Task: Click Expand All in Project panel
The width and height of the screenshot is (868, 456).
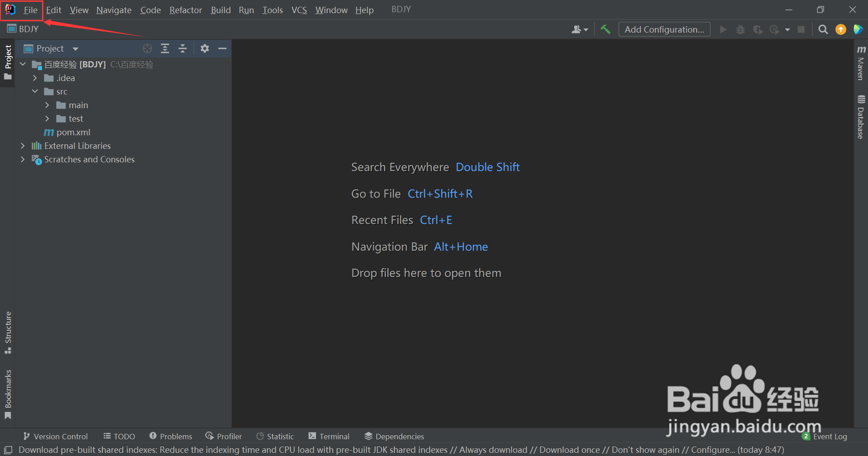Action: (165, 48)
